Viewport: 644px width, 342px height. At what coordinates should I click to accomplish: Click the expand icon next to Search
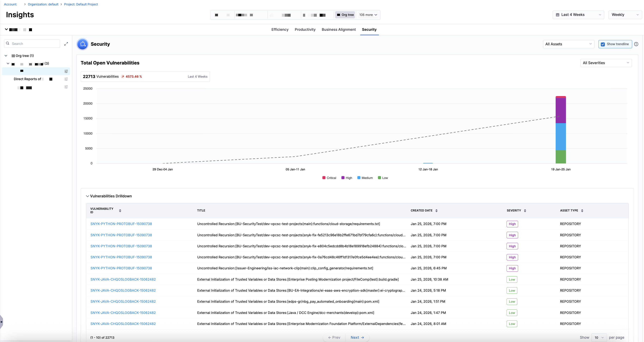point(66,44)
